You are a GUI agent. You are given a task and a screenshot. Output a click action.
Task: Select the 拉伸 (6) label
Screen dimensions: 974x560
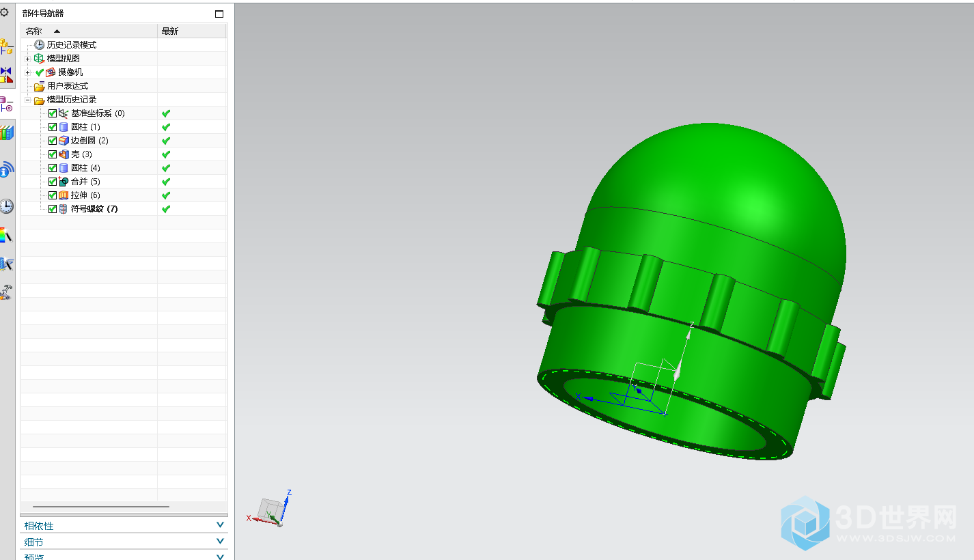pyautogui.click(x=85, y=195)
